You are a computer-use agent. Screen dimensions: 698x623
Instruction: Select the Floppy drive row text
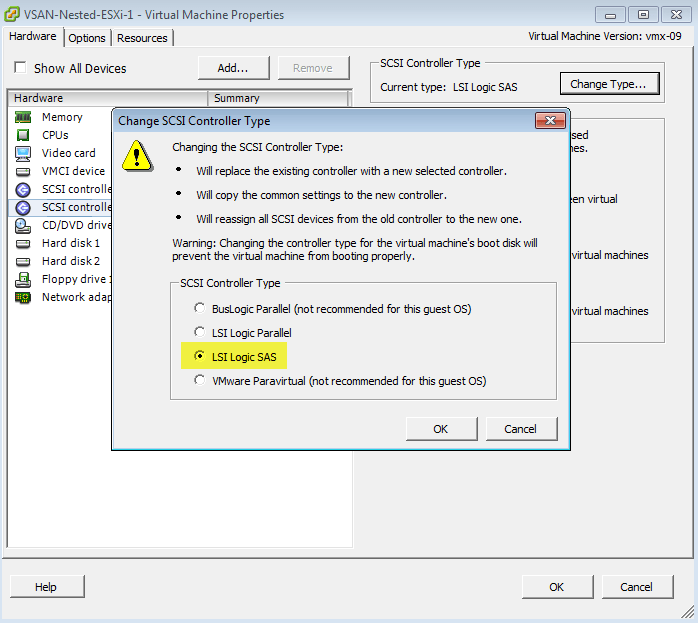77,279
